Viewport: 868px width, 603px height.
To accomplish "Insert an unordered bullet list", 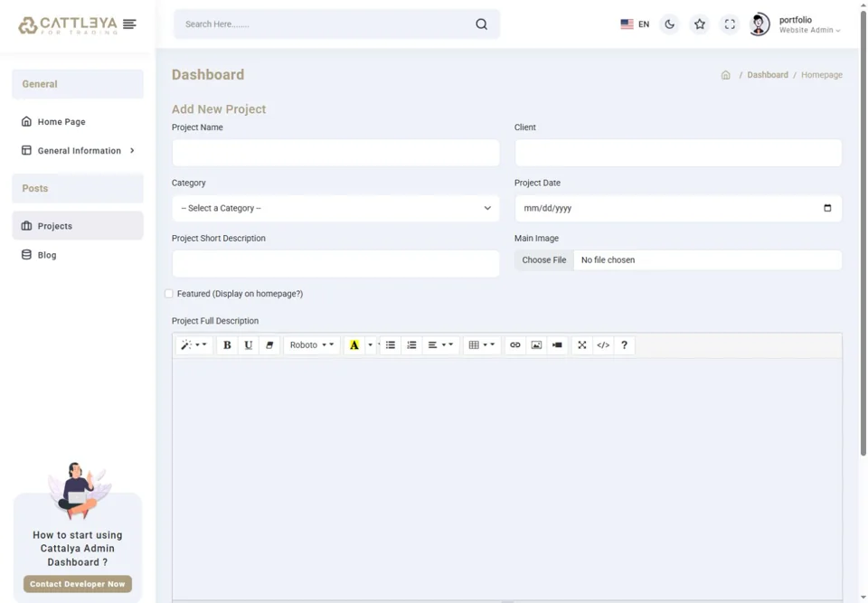I will coord(391,345).
